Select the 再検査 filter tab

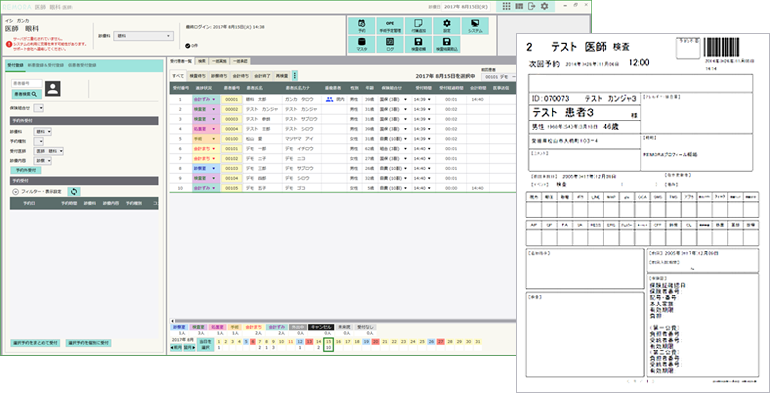(x=282, y=76)
